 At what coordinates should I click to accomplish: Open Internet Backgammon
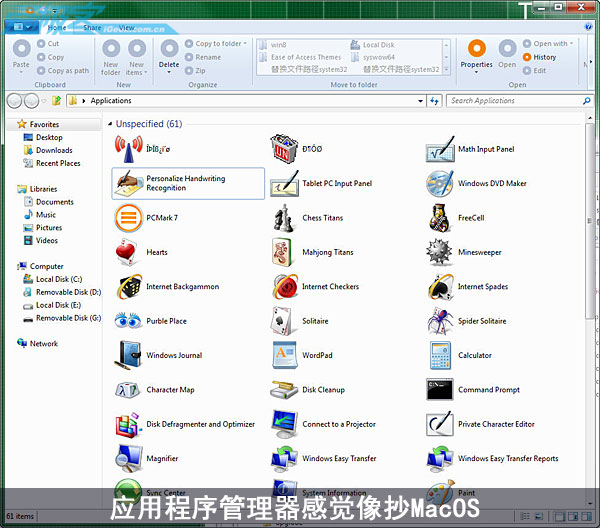tap(167, 287)
